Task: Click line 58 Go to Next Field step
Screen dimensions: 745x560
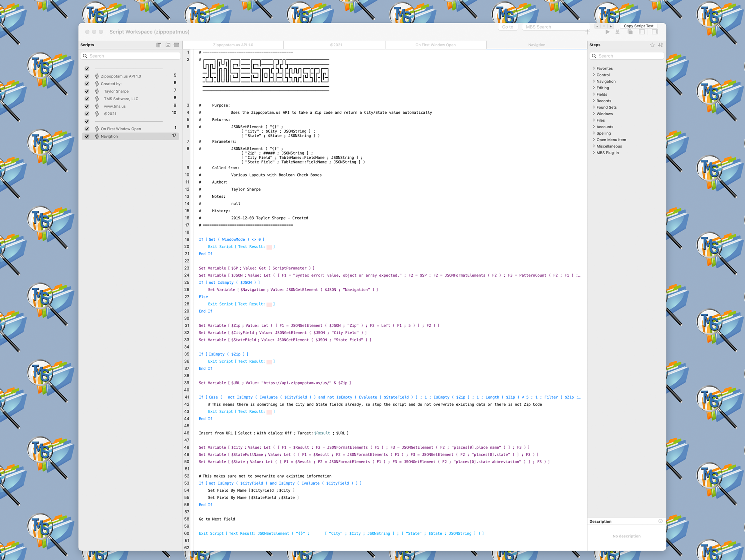Action: (x=217, y=519)
